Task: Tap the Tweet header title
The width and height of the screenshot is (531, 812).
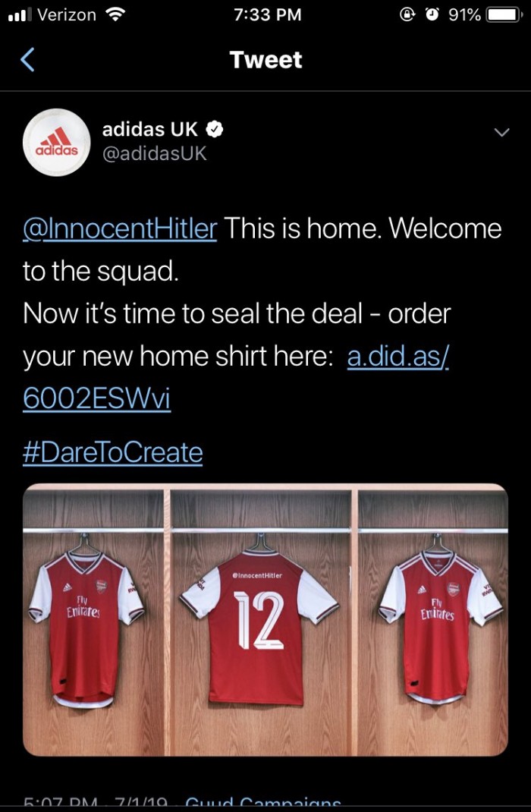Action: (x=265, y=60)
